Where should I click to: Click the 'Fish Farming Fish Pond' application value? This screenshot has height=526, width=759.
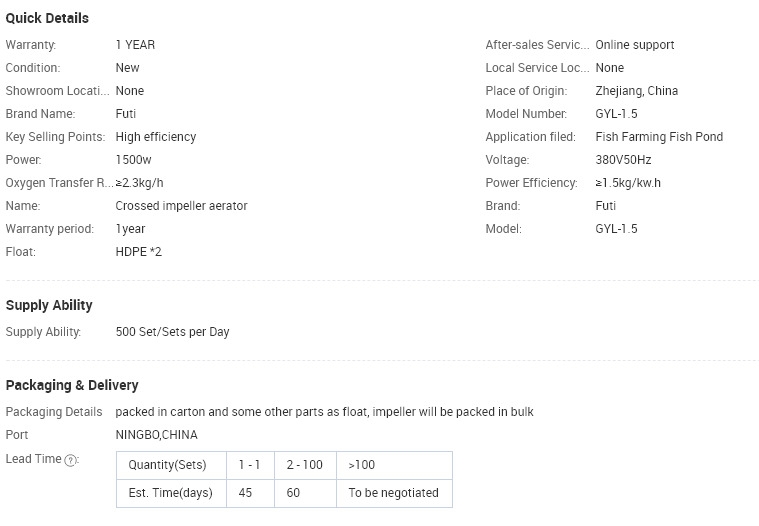(x=659, y=137)
